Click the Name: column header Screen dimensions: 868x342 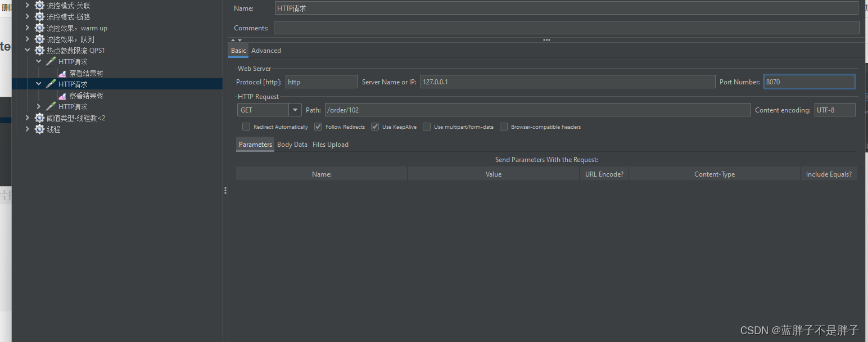(322, 174)
